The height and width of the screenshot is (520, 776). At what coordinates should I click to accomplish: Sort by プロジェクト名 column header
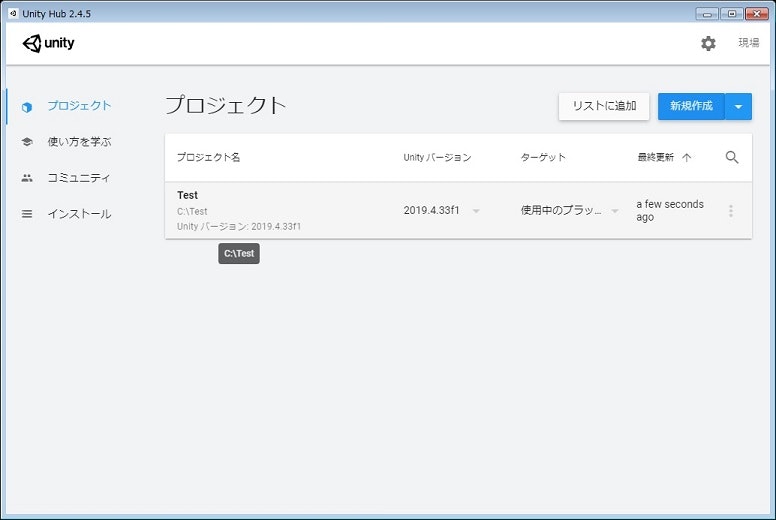tap(208, 157)
